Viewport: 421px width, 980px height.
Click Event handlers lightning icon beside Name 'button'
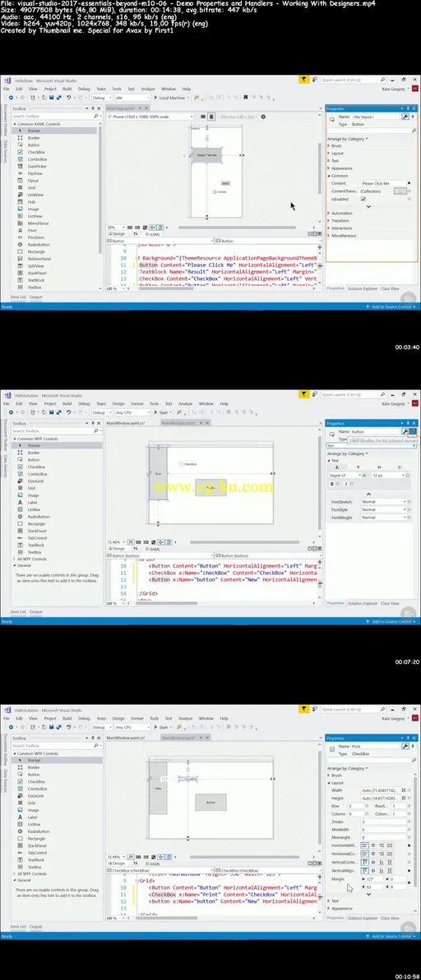point(413,431)
